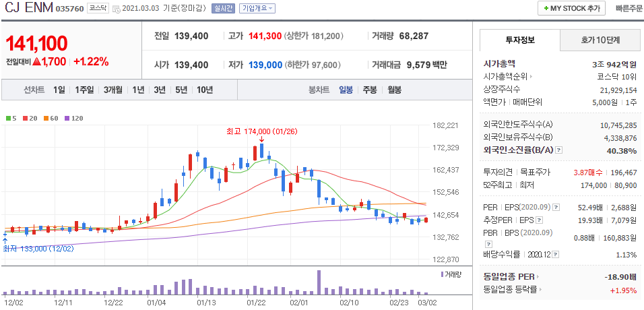This screenshot has height=310, width=644.
Task: Click the 배당수익률 value 1.13%
Action: point(626,255)
